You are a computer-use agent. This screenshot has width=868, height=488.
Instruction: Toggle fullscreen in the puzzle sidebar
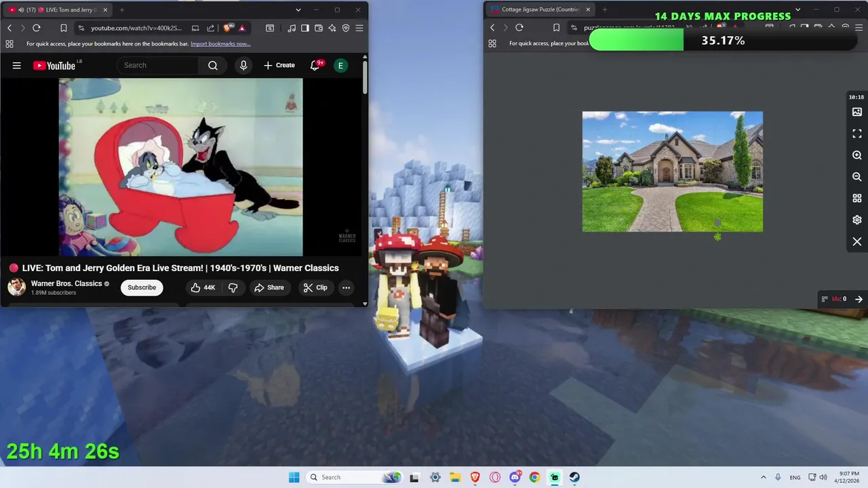pos(857,134)
